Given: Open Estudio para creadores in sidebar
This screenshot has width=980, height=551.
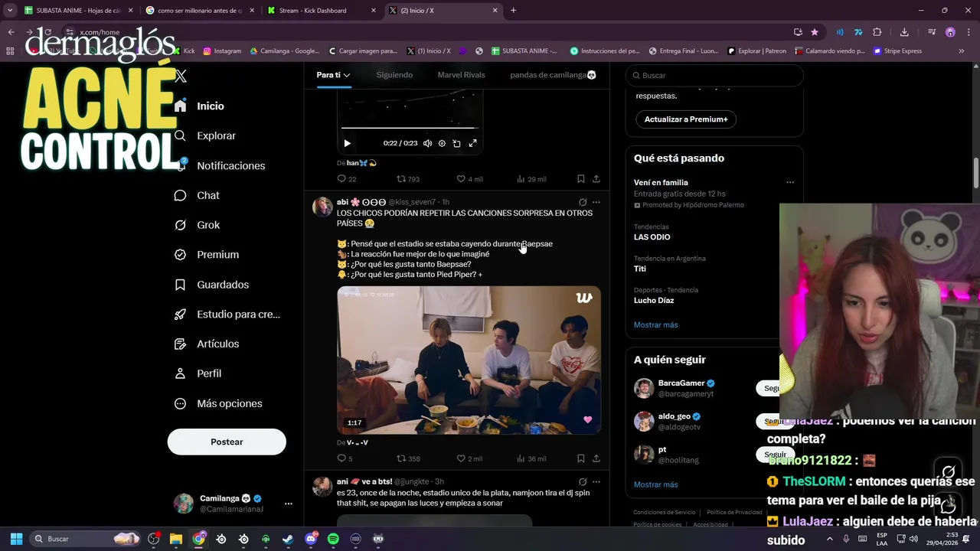Looking at the screenshot, I should [227, 314].
